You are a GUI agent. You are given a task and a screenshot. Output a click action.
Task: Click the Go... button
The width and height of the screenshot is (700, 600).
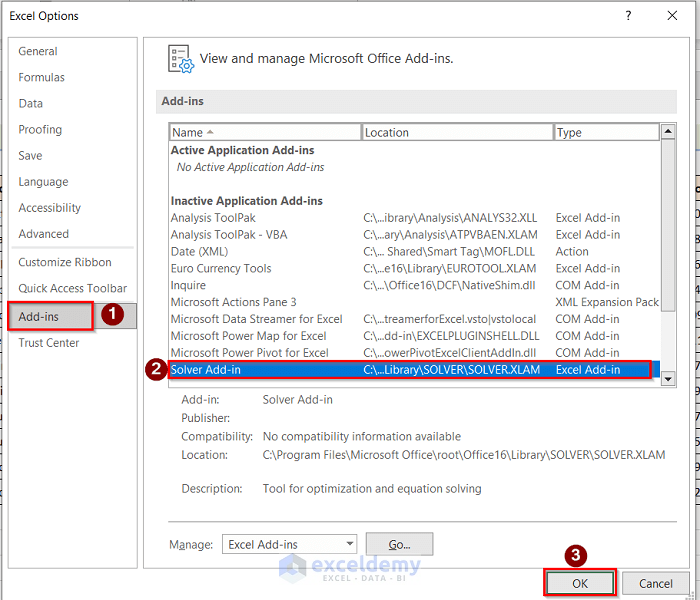pos(399,544)
